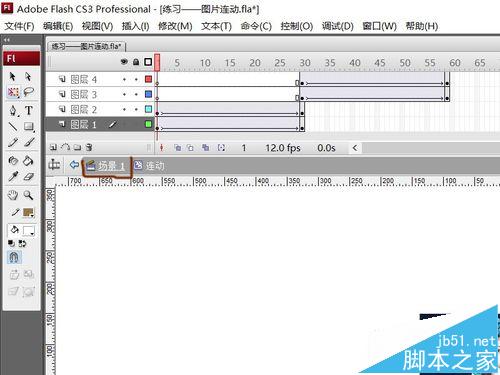Toggle outline view for 图层 2
Screen dimensions: 500x375
149,109
